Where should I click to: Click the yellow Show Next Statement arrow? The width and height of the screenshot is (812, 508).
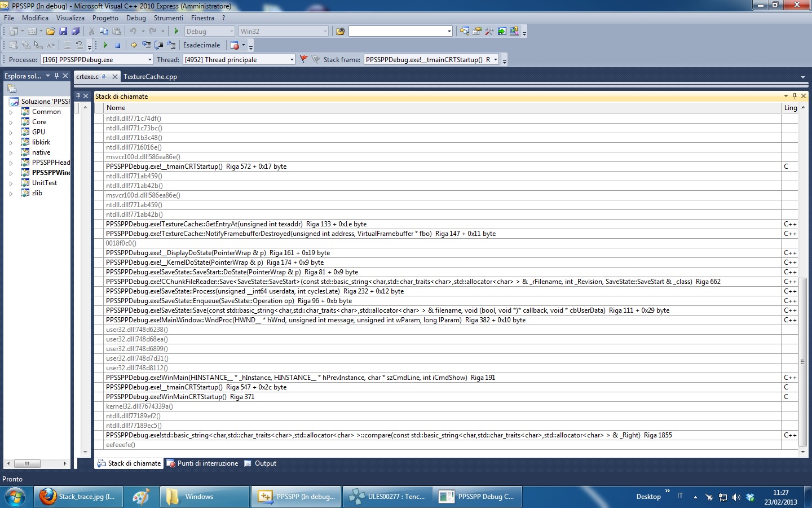click(x=134, y=45)
